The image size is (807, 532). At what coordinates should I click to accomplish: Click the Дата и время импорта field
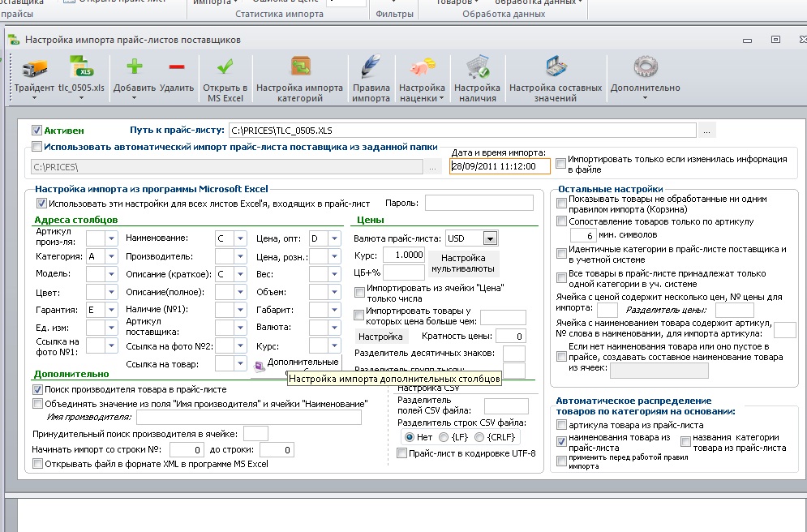[500, 166]
